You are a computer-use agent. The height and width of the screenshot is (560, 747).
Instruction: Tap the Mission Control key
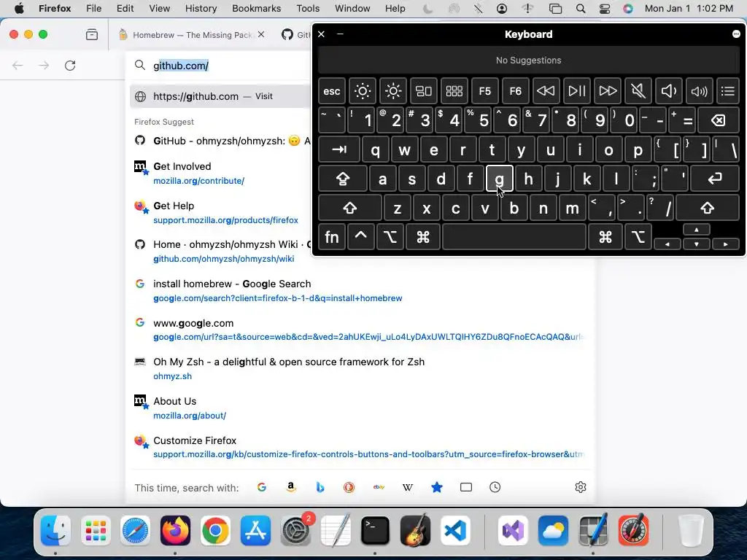coord(424,91)
